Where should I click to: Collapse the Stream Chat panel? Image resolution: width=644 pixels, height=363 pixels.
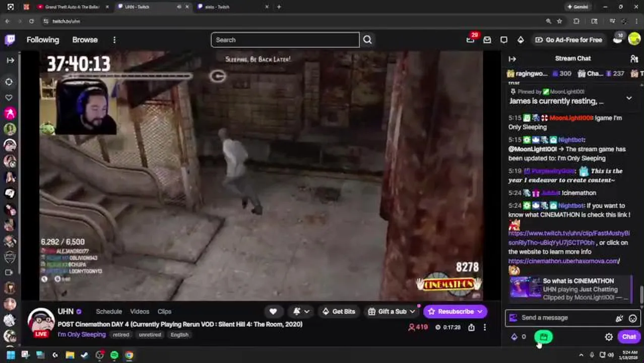512,59
